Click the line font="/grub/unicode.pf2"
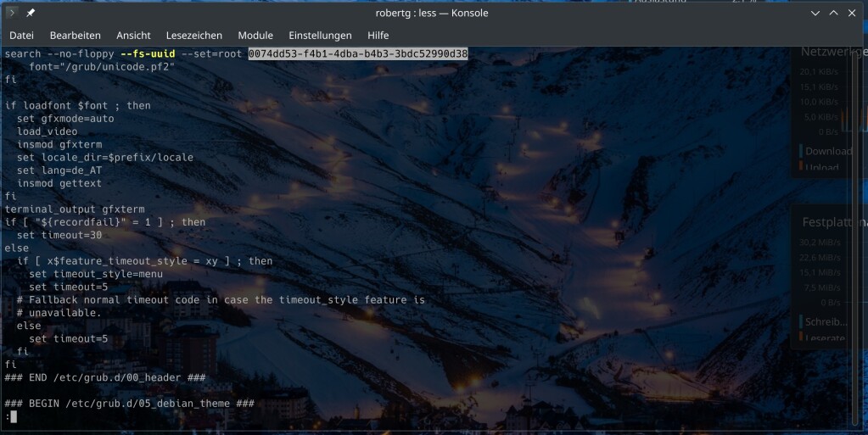Screen dimensions: 868x435 click(x=102, y=67)
